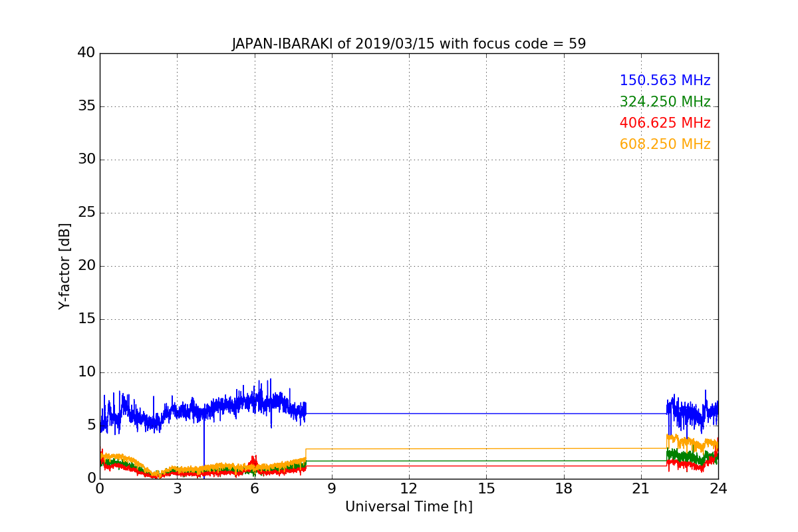The height and width of the screenshot is (532, 798).
Task: Click the flat blue line near 15 hours
Action: 486,414
